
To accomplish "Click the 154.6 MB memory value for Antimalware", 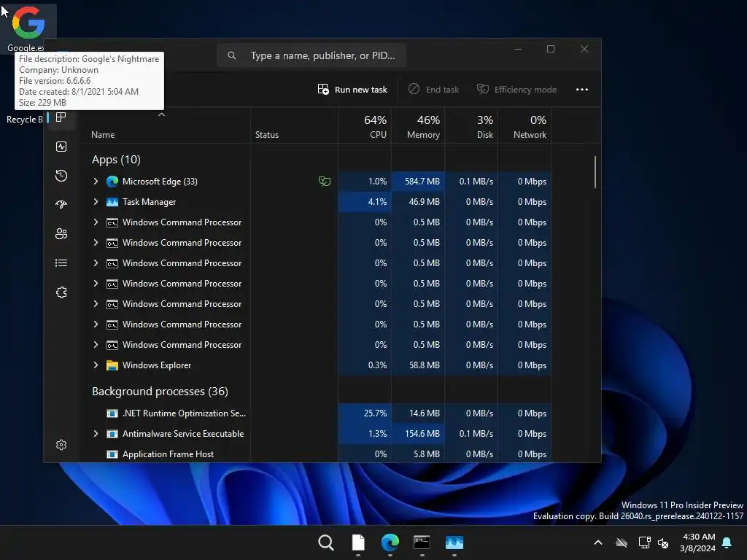I will (x=422, y=434).
